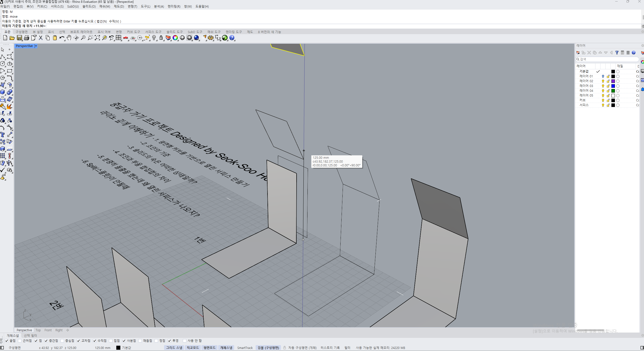
Task: Click the purple color swatch of 레이어 02
Action: point(613,81)
